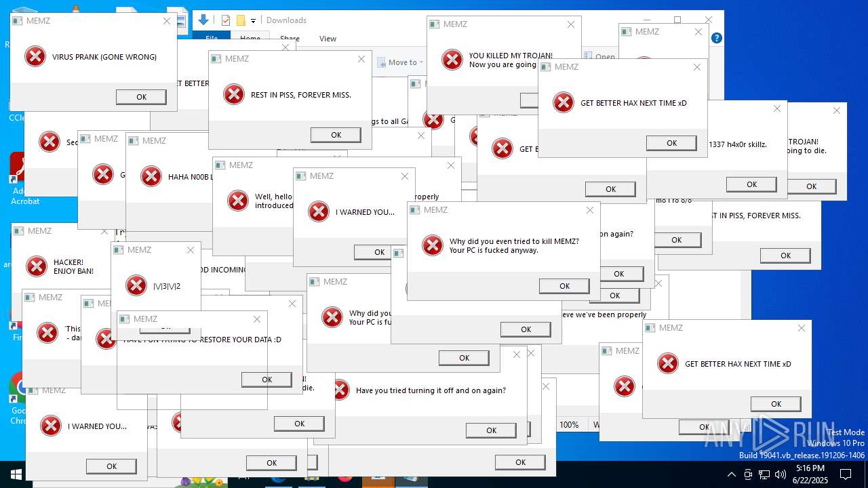Image resolution: width=868 pixels, height=488 pixels.
Task: Click the error icon beside YOU KILLED MY TROJAN!
Action: click(452, 60)
